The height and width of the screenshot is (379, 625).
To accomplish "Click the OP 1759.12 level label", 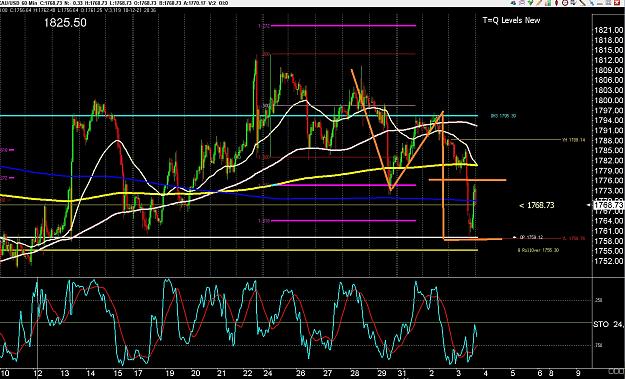I will coord(531,238).
